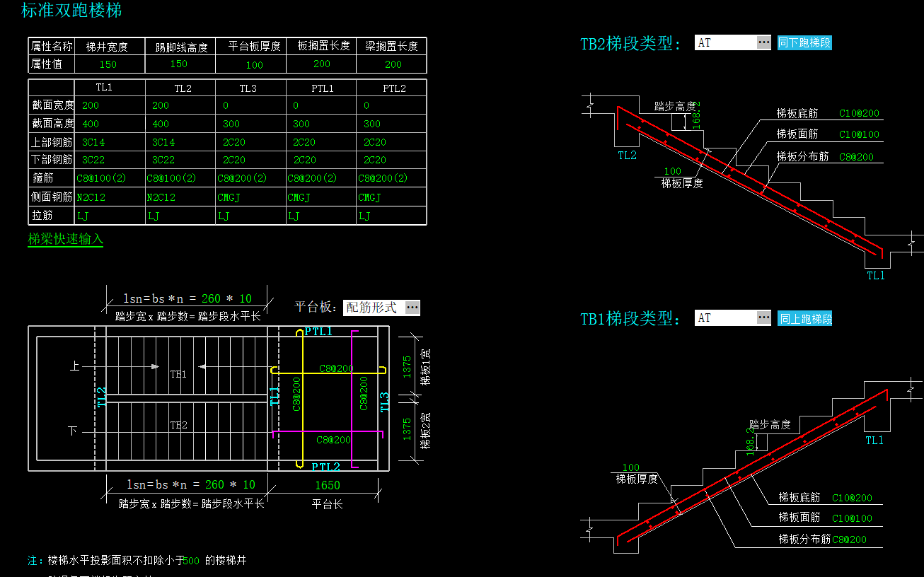Select the TL2 箍筋 cell C8@100(2)
The height and width of the screenshot is (577, 924).
tap(171, 179)
